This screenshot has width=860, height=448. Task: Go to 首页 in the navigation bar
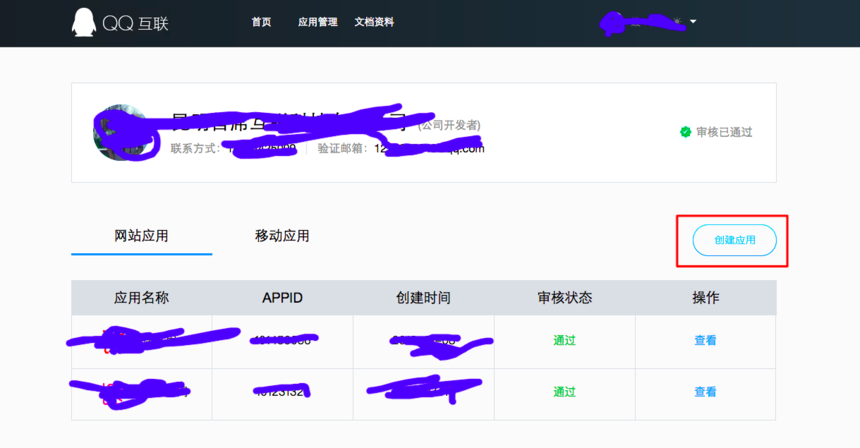tap(261, 22)
